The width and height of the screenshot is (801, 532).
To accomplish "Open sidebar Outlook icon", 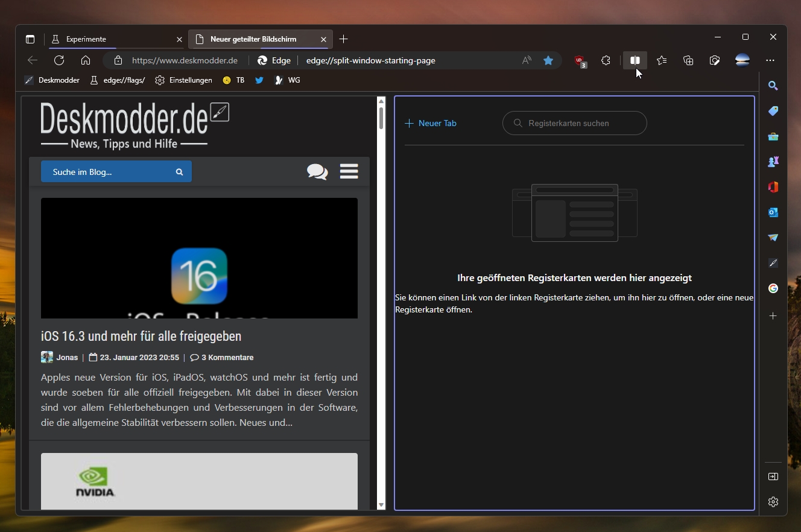I will (773, 212).
